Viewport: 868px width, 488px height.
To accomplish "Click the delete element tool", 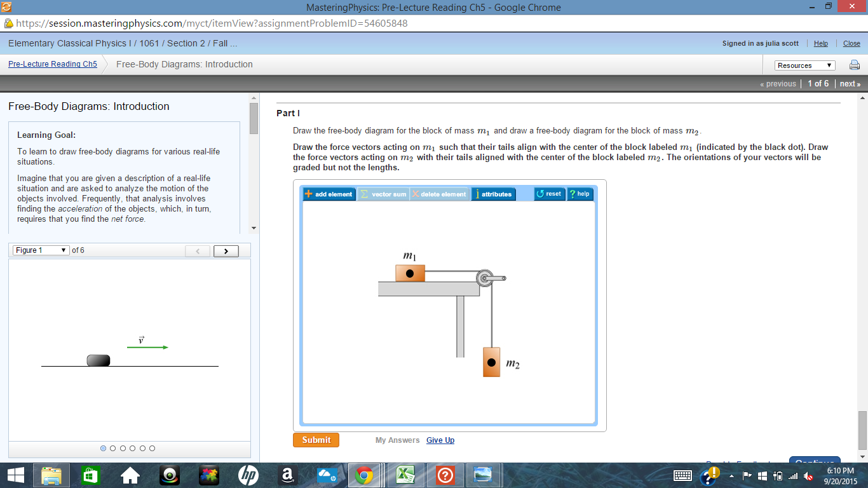I will pyautogui.click(x=440, y=194).
